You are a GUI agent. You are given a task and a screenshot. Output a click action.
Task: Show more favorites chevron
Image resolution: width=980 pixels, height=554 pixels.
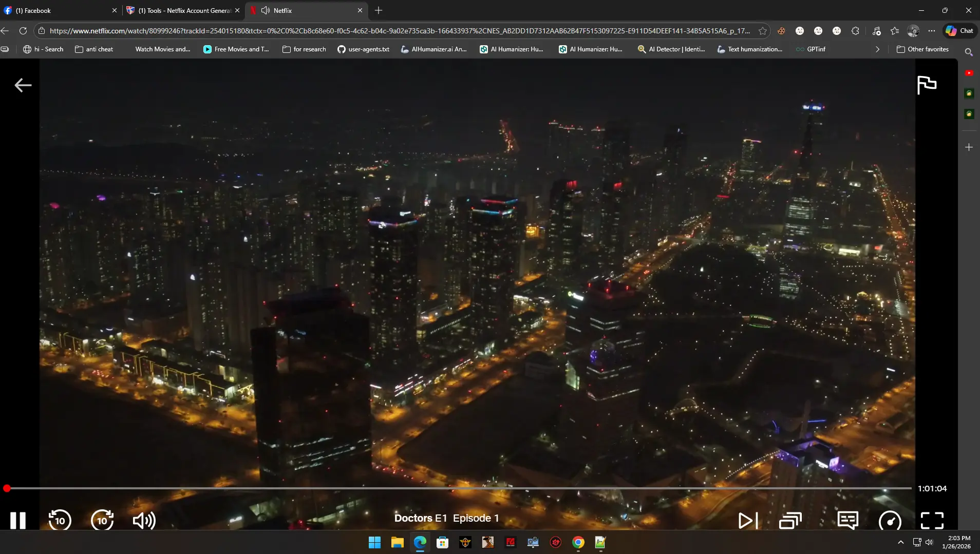tap(877, 49)
